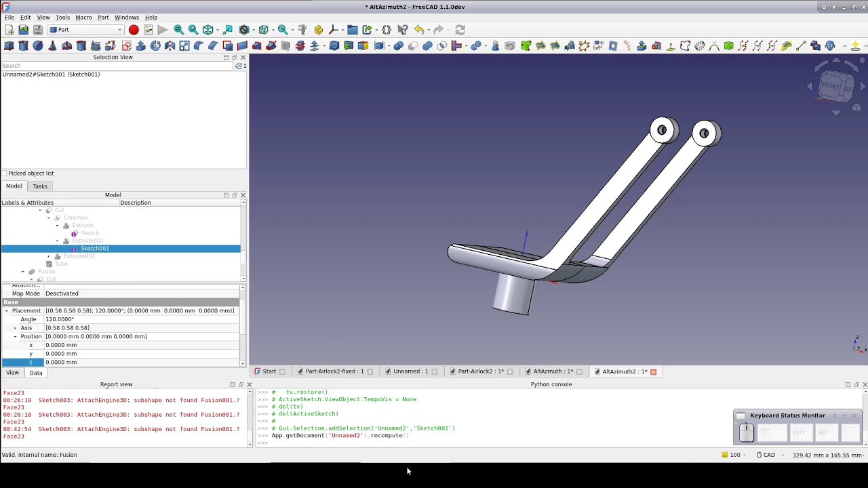Start macro recording with the red circle
Viewport: 868px width, 488px height.
[x=134, y=30]
